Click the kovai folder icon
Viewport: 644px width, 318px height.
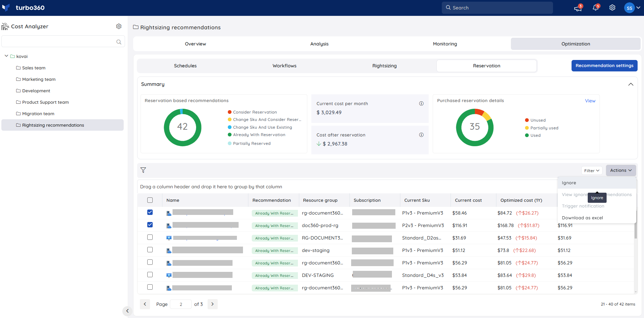[x=12, y=56]
